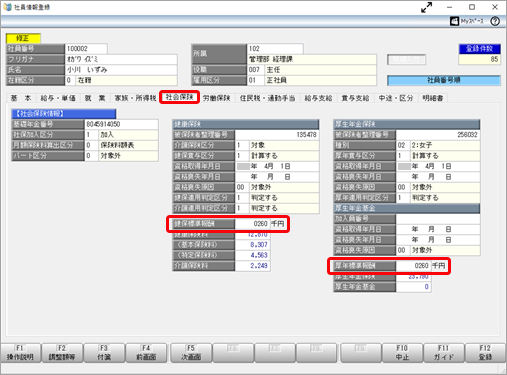Click the 健保賞与区分 code field

coord(242,156)
